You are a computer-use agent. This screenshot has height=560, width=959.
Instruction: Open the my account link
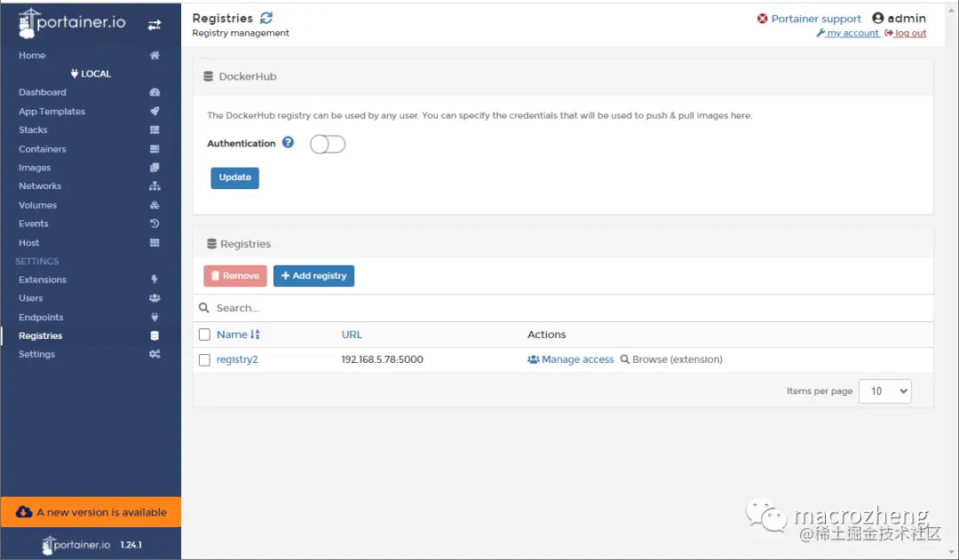pos(848,33)
